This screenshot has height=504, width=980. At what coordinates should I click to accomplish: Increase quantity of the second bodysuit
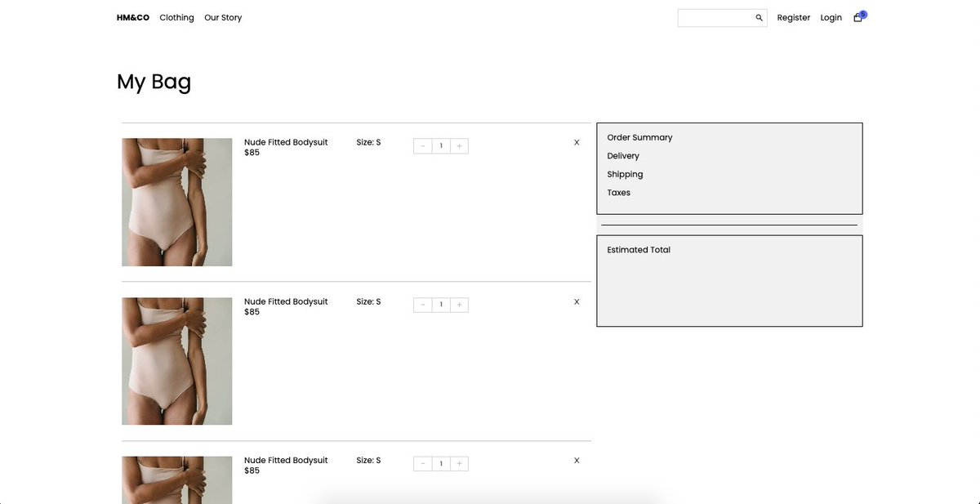(x=459, y=305)
